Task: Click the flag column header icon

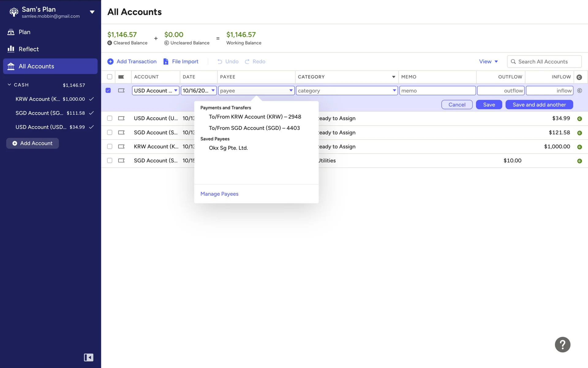Action: [121, 77]
